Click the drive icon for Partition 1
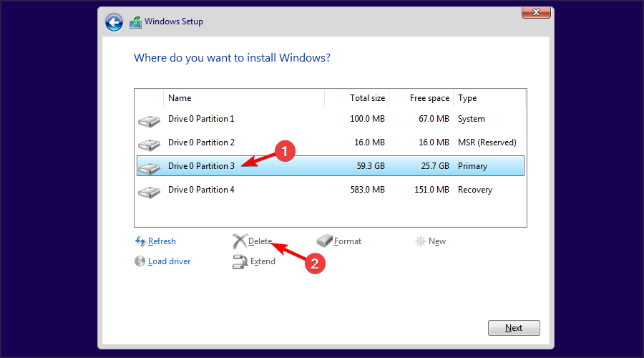644x358 pixels. (149, 121)
